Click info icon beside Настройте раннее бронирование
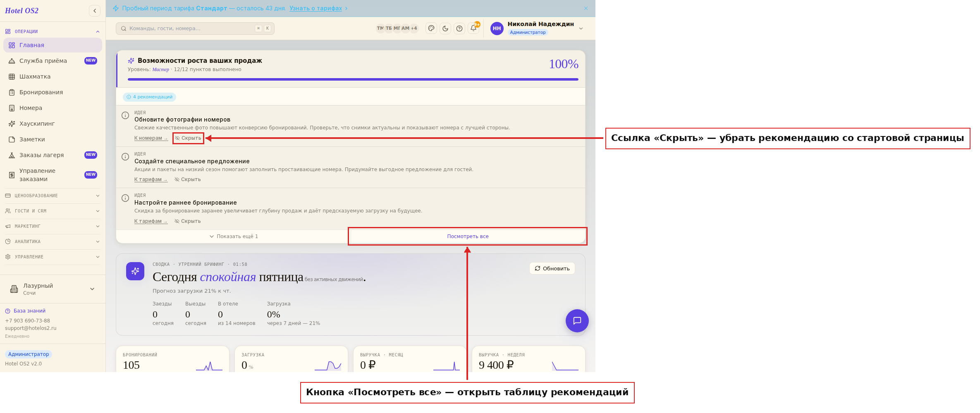Viewport: 980px width, 413px height. point(125,198)
